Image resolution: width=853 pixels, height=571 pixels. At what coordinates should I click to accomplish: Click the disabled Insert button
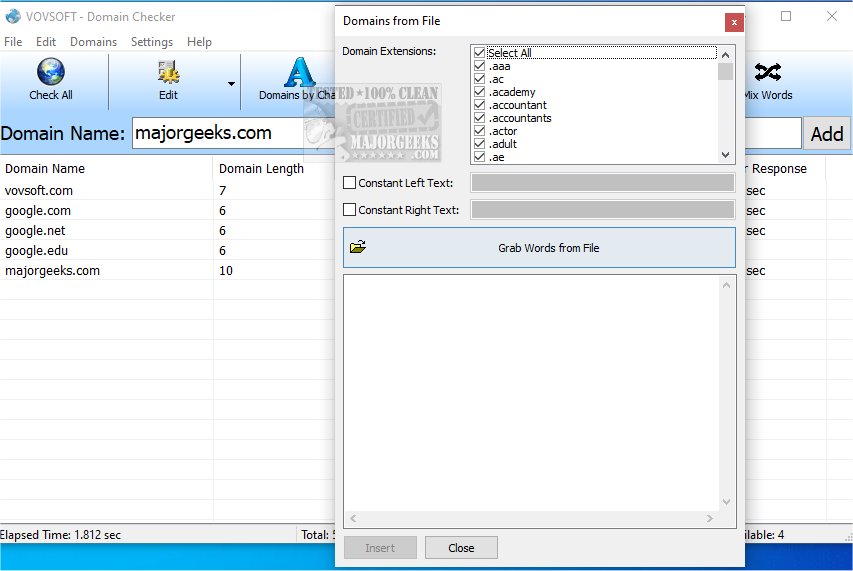pyautogui.click(x=380, y=548)
